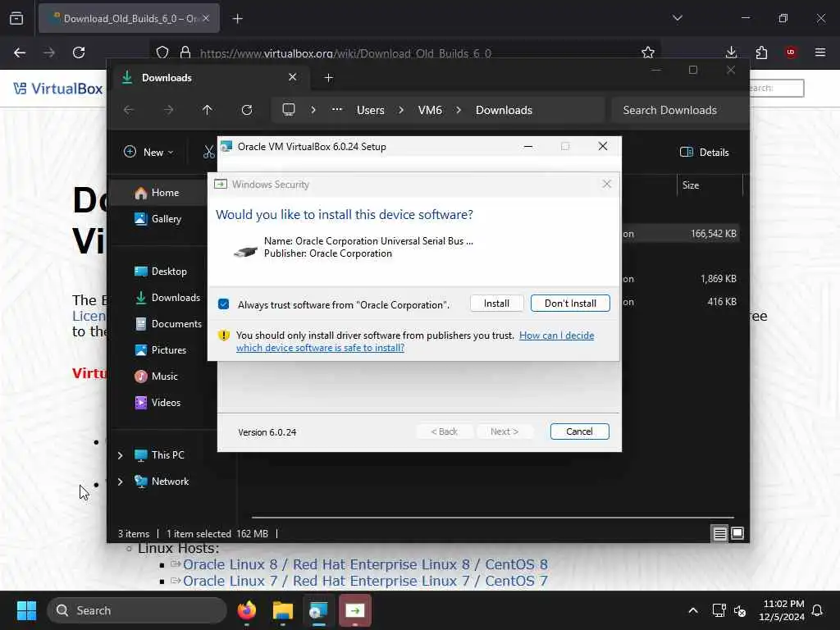The height and width of the screenshot is (630, 840).
Task: Click File Explorer horizontal scrollbar
Action: 492,518
